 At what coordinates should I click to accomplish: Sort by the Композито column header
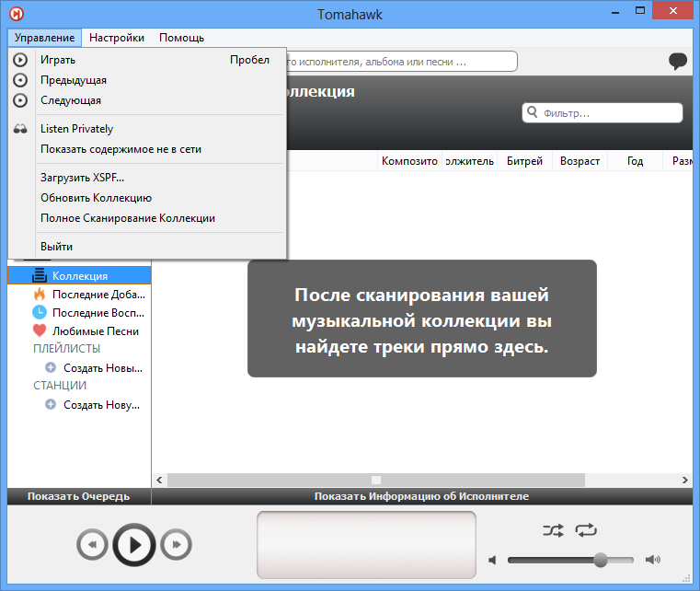pos(409,161)
